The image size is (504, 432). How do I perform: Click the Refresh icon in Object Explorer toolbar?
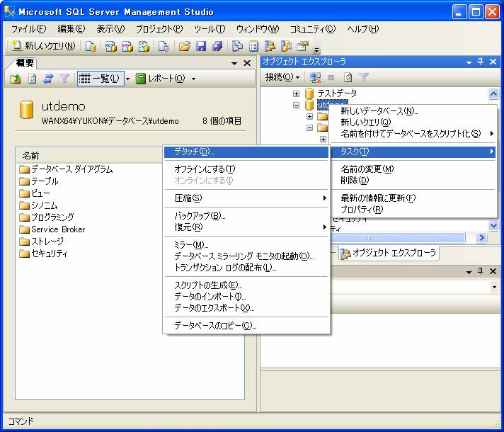click(348, 77)
